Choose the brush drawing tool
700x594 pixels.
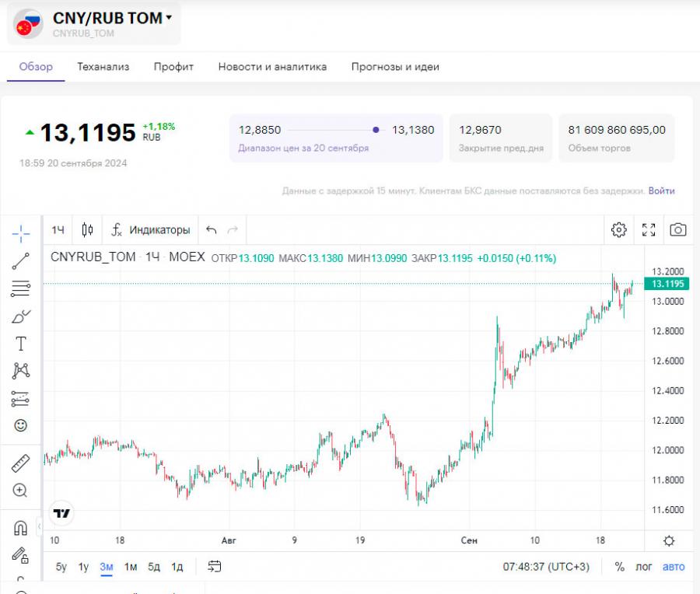click(x=21, y=316)
